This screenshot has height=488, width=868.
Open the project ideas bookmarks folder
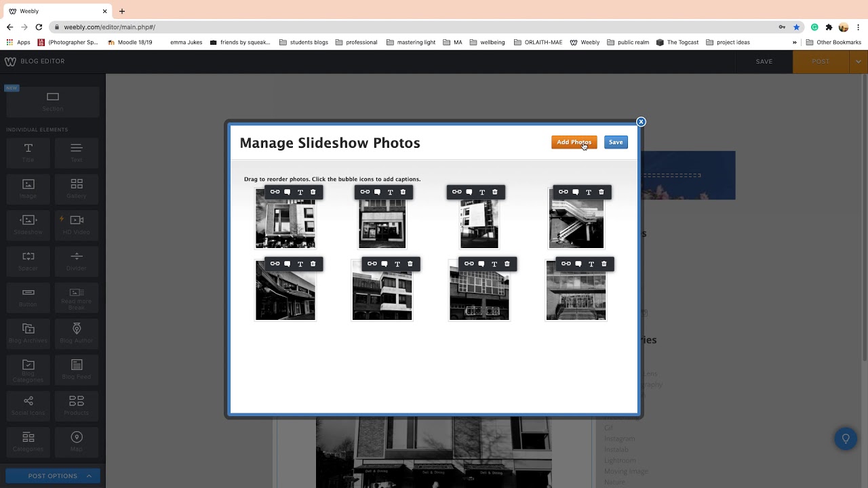pyautogui.click(x=728, y=42)
